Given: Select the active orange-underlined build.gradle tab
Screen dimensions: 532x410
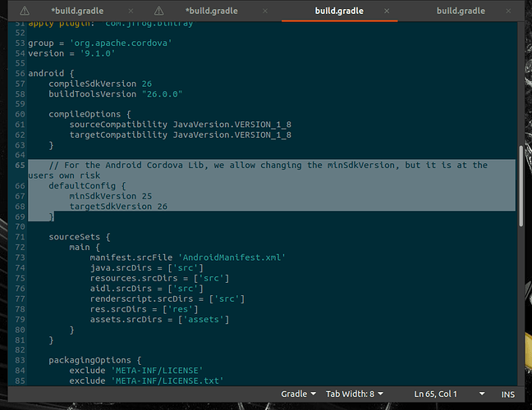Looking at the screenshot, I should coord(339,11).
